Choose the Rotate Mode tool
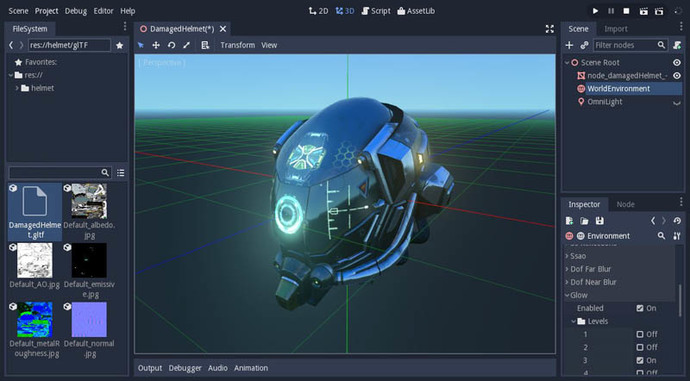Screen dimensions: 690x381 [x=171, y=45]
